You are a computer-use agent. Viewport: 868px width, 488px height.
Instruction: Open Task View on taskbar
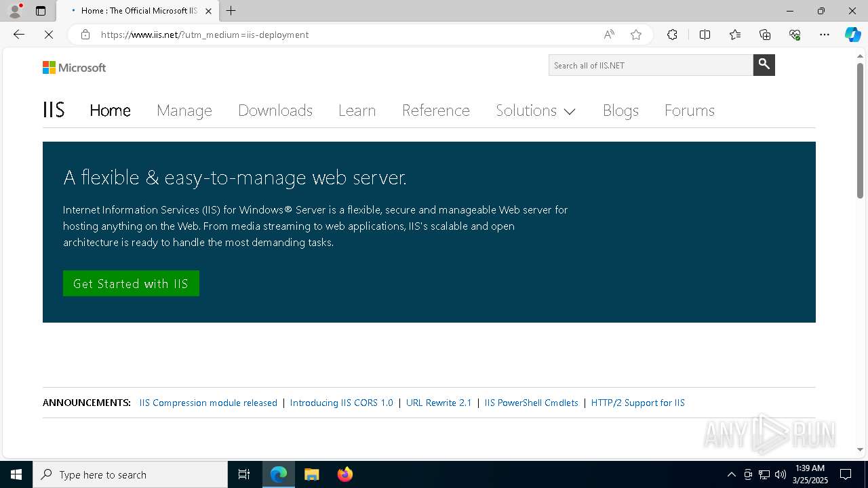[x=244, y=474]
